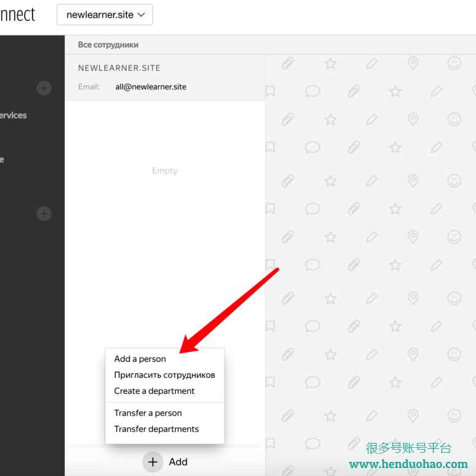Screen dimensions: 476x476
Task: Select Пригласить сотрудников menu entry
Action: pos(164,375)
